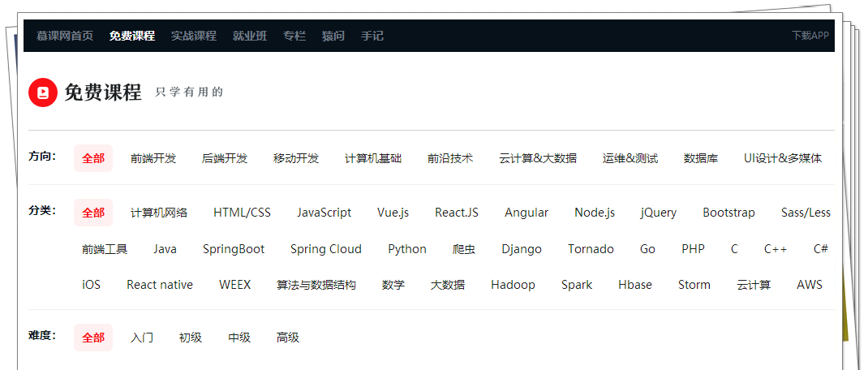Choose the Python category filter

tap(407, 249)
